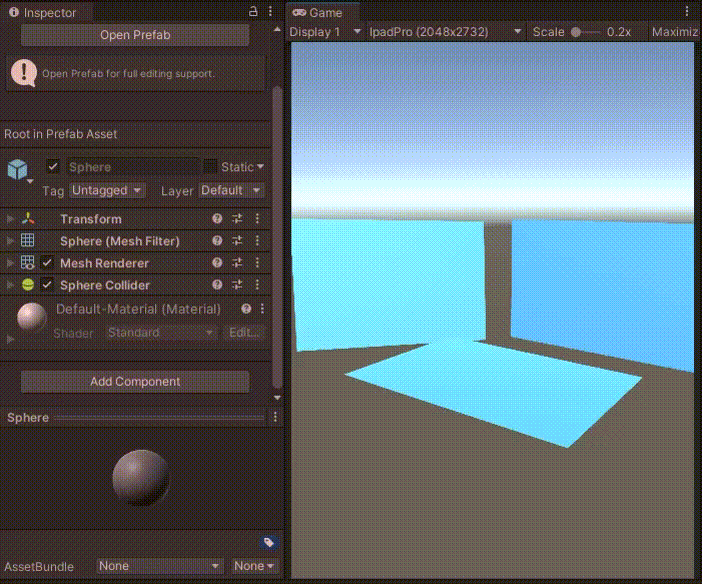Open the AssetBundle variant None dropdown
702x584 pixels.
(254, 566)
